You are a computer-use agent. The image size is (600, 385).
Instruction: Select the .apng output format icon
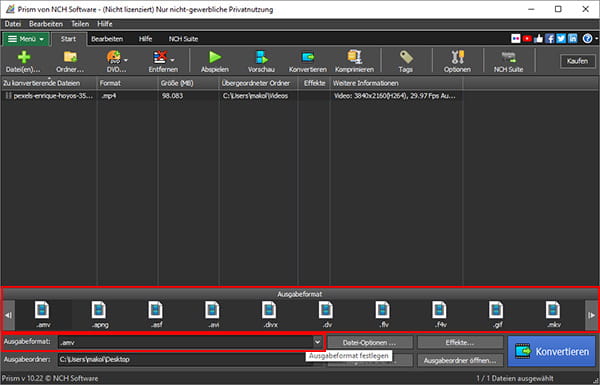[100, 315]
